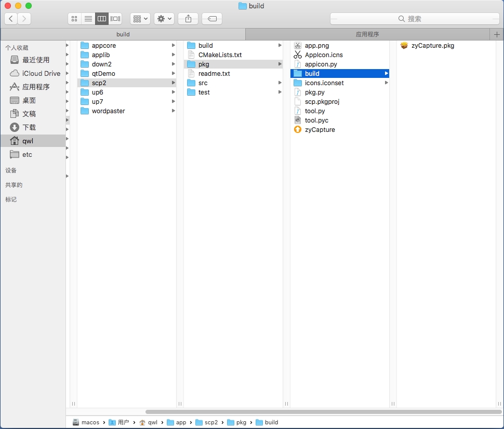504x429 pixels.
Task: Select column view mode button
Action: click(x=102, y=19)
